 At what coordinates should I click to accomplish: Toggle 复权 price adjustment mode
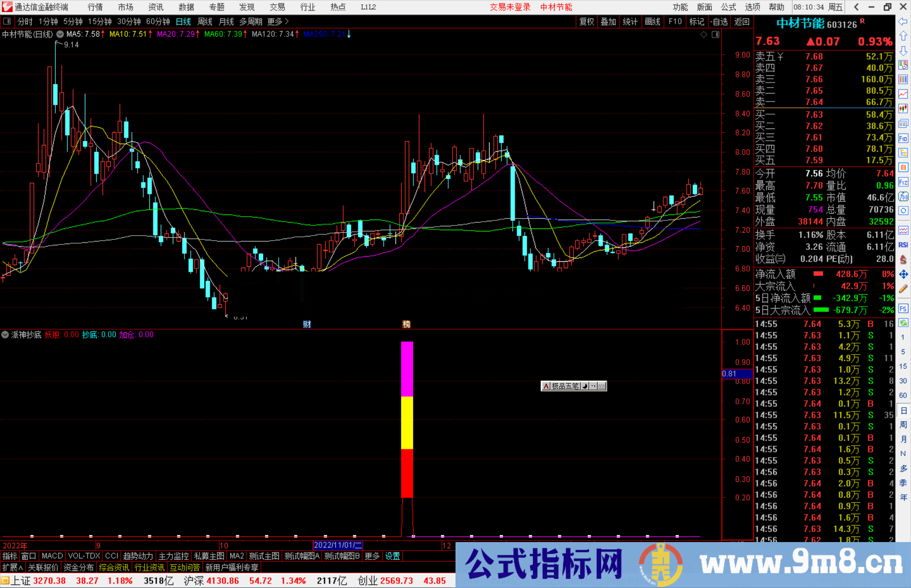click(587, 21)
